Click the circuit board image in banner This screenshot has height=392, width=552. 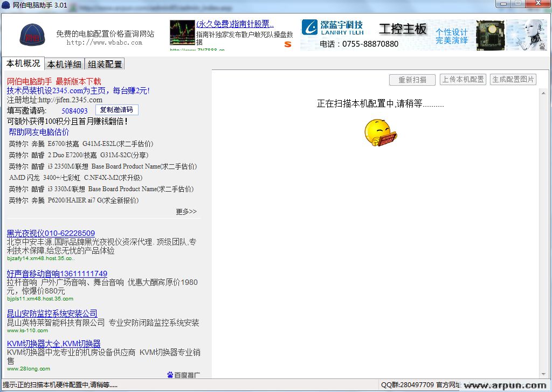point(490,35)
